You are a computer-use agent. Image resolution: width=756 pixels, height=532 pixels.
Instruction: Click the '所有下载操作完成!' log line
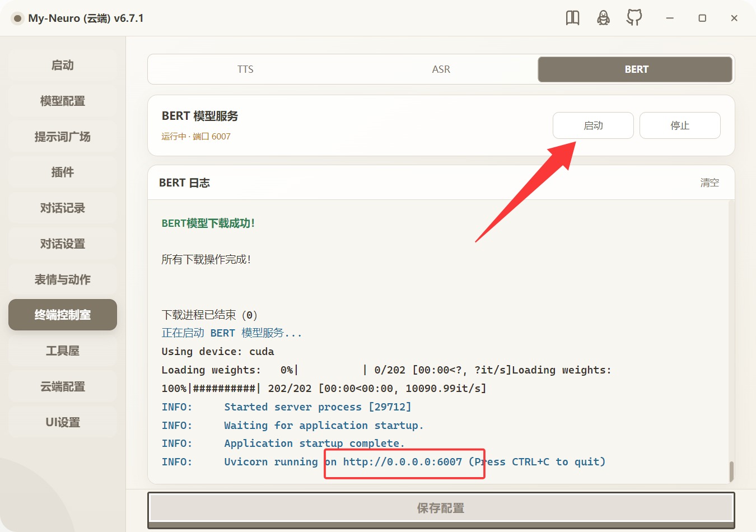tap(206, 259)
